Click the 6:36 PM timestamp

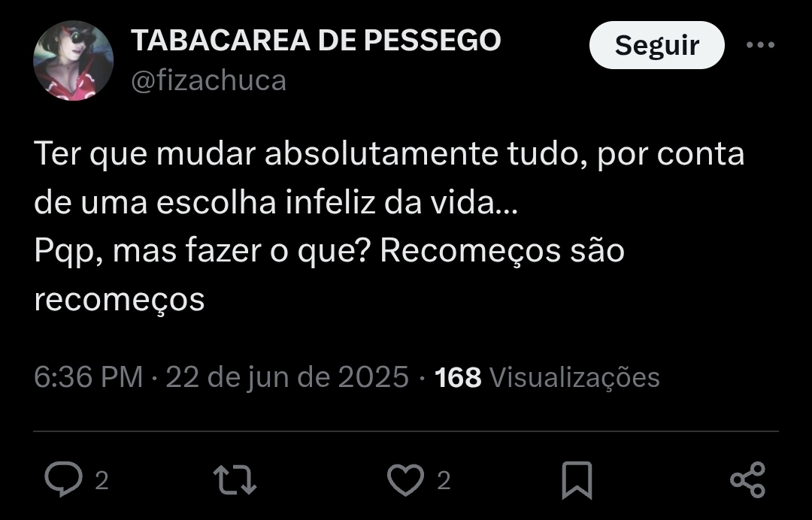coord(88,376)
